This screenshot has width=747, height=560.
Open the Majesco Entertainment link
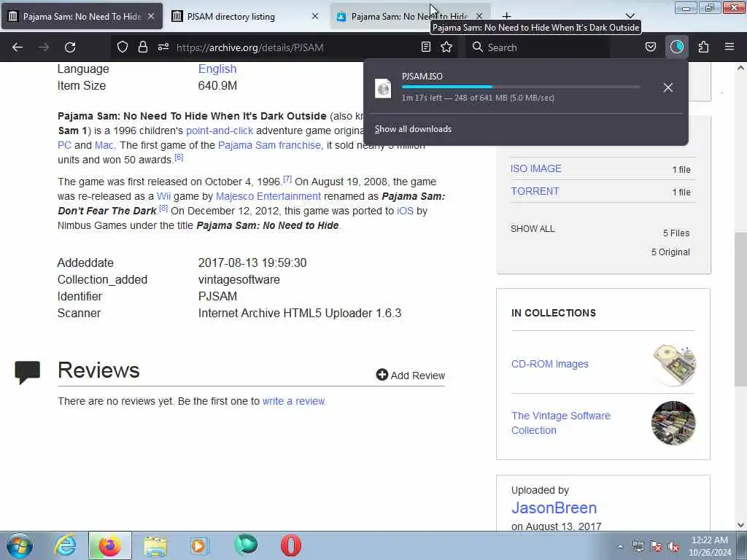[268, 196]
